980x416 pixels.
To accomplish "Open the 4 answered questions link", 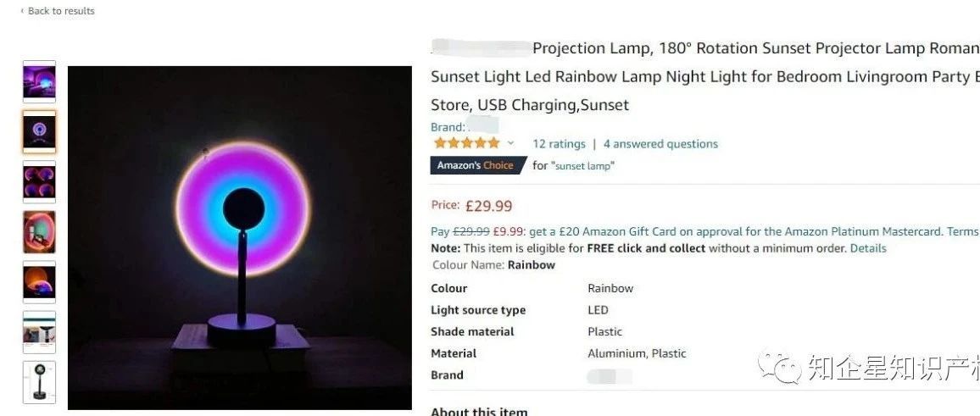I will point(660,144).
